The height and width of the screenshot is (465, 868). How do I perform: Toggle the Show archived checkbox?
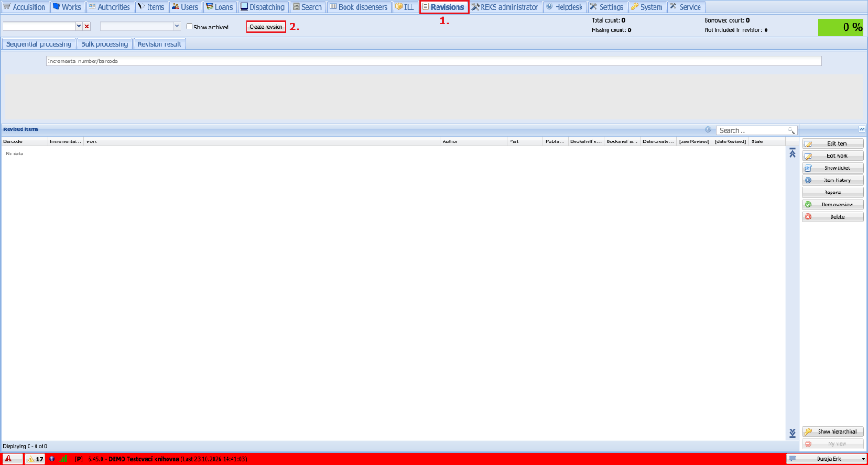[x=189, y=27]
